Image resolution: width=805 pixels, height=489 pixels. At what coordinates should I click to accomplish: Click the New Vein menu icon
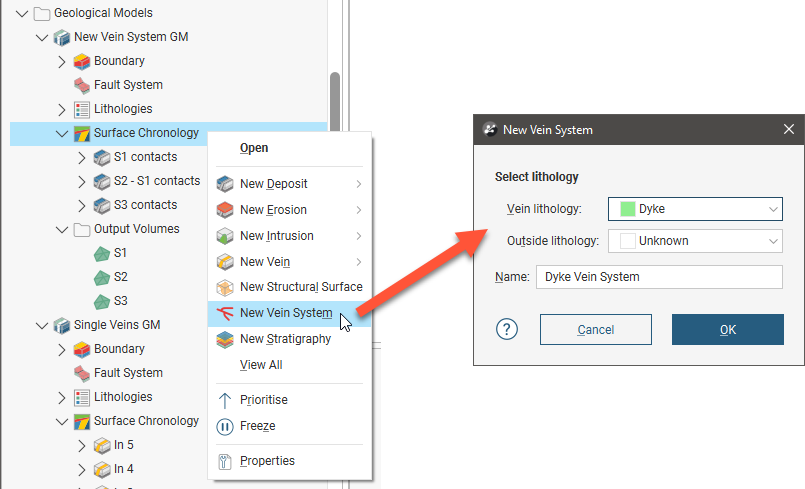click(x=225, y=262)
